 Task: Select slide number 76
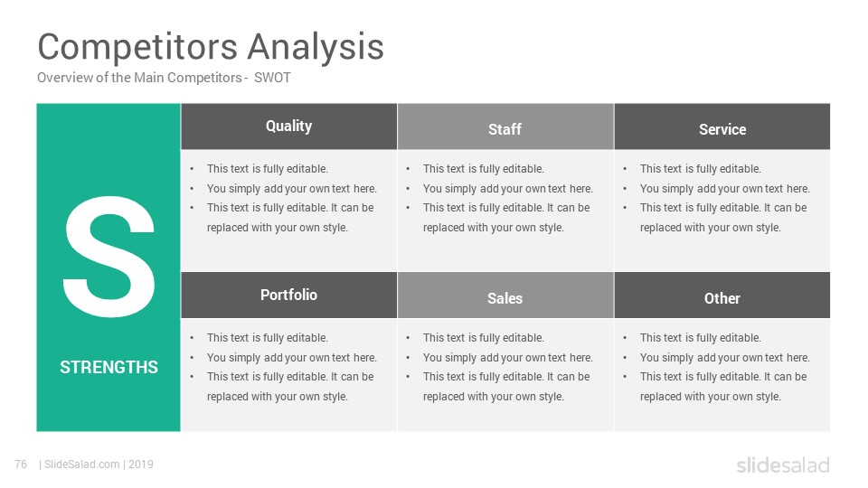[21, 465]
